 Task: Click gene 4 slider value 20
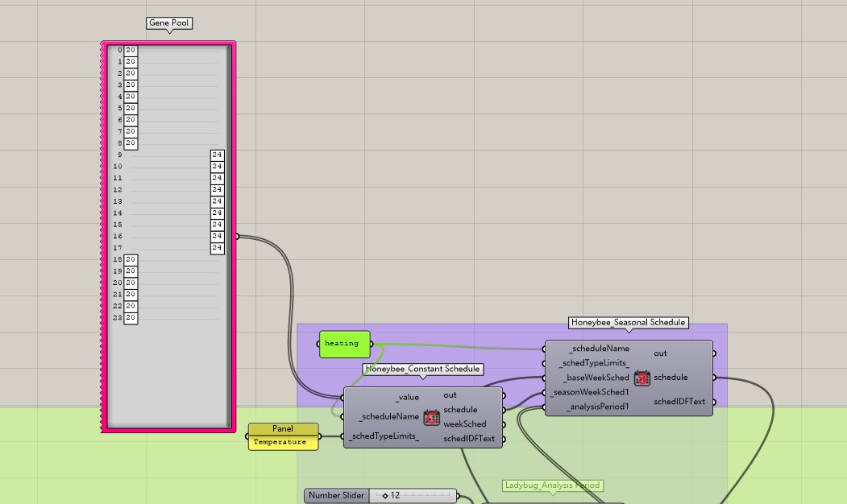click(131, 97)
